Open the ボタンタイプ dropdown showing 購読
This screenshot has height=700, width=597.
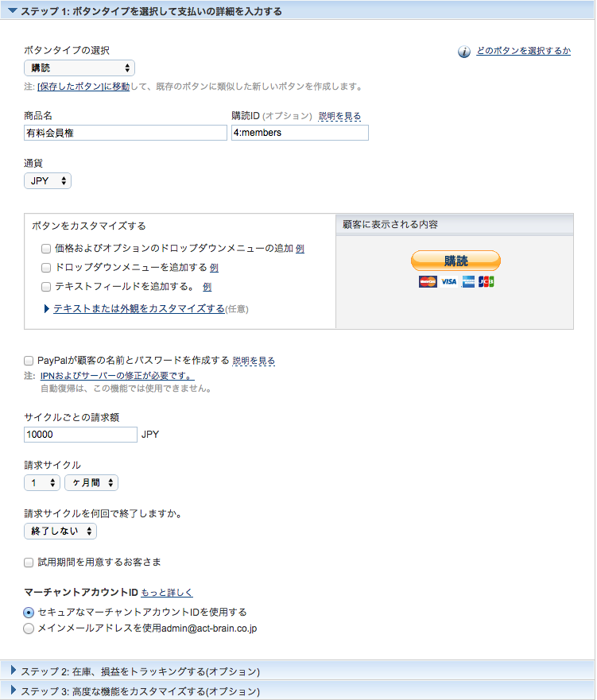point(79,68)
